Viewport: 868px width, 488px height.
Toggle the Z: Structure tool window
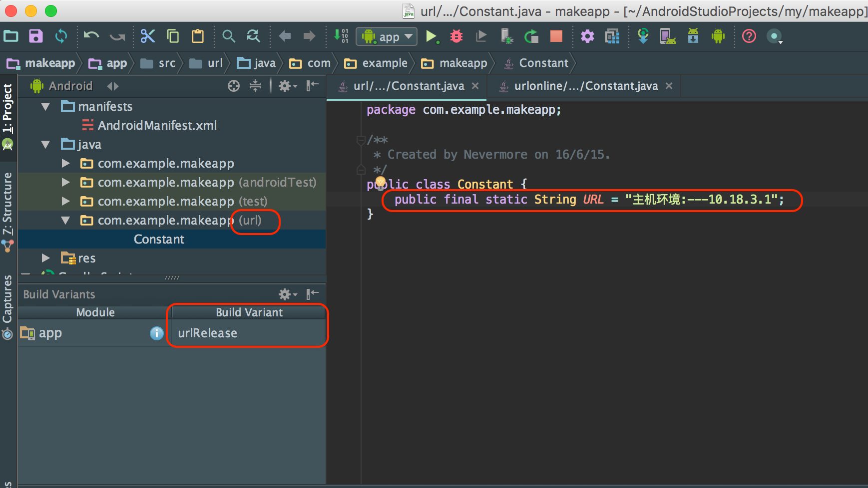[x=7, y=212]
